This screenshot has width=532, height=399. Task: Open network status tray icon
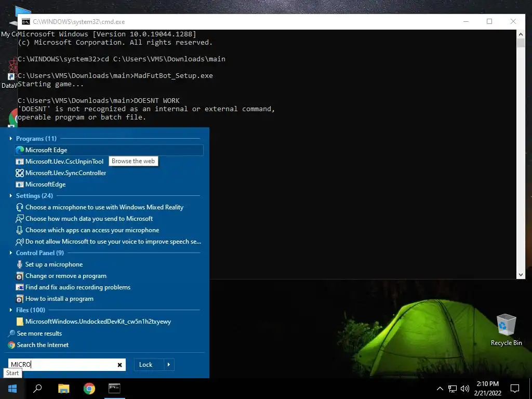click(453, 389)
